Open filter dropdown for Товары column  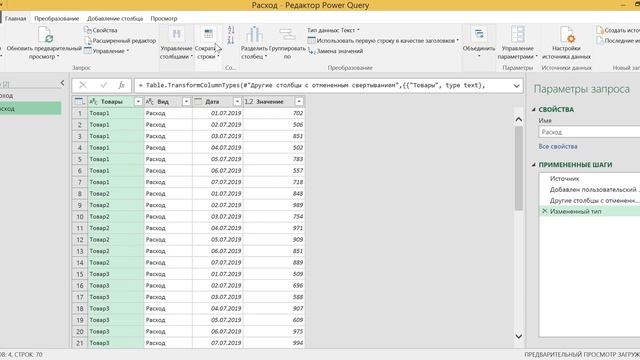[138, 102]
